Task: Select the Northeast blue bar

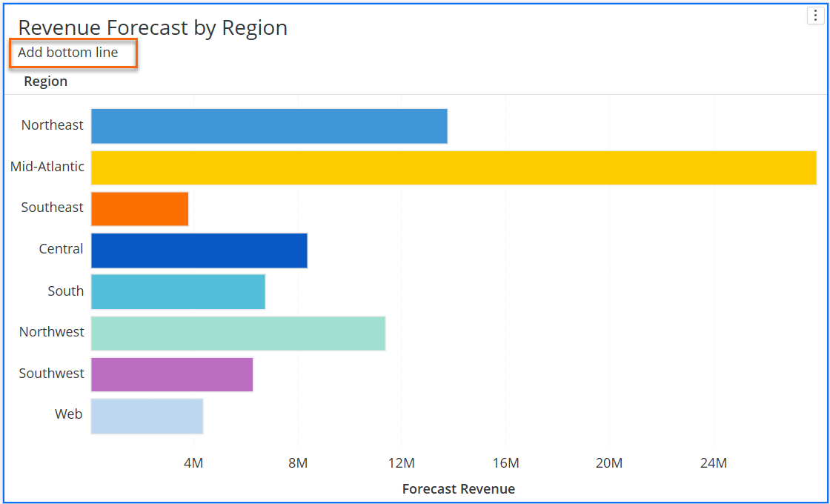Action: pos(269,126)
